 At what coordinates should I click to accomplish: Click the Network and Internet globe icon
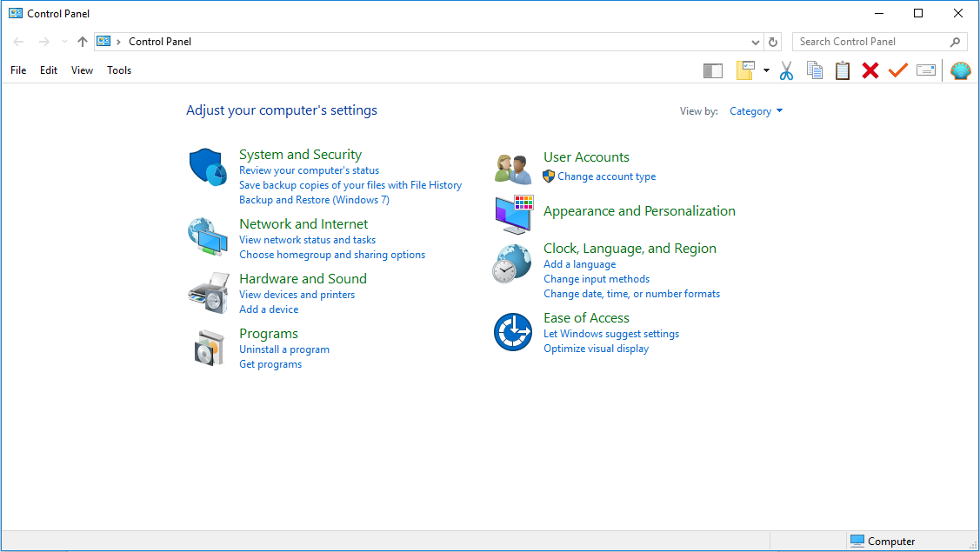click(208, 236)
